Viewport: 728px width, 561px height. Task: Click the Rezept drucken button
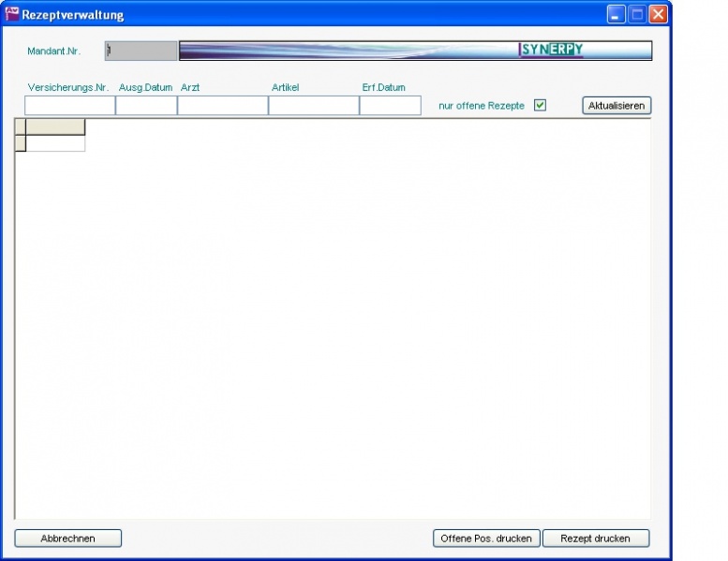coord(596,539)
